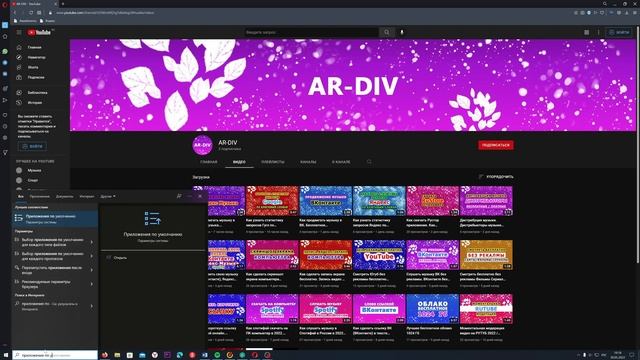The image size is (640, 360).
Task: Open Подписки in YouTube sidebar
Action: (40, 77)
